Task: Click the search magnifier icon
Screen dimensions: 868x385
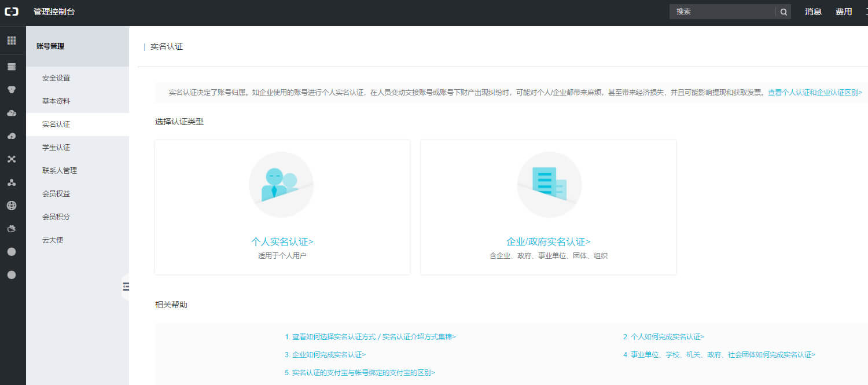Action: point(784,12)
